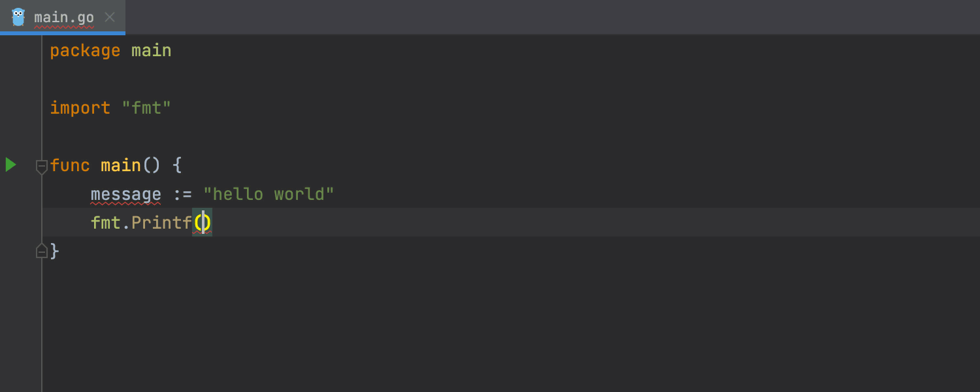The height and width of the screenshot is (392, 980).
Task: Run main using the green gutter arrow
Action: pos(10,165)
